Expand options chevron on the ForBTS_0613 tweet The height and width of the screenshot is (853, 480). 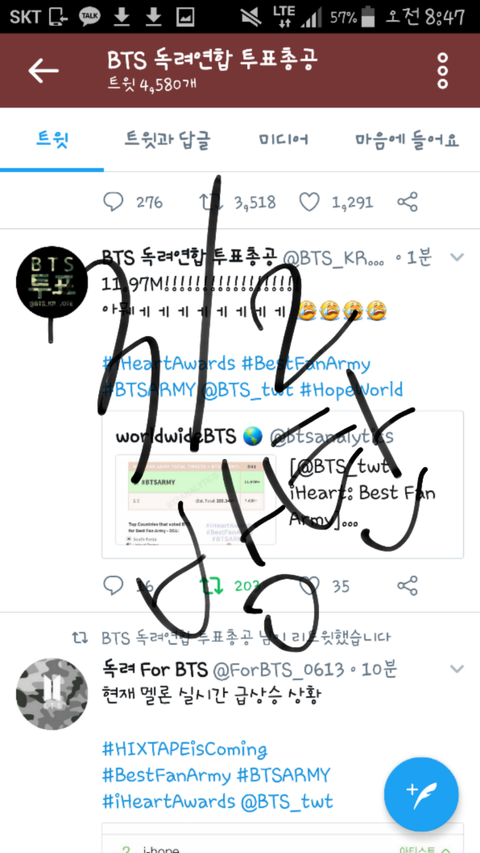tap(457, 669)
